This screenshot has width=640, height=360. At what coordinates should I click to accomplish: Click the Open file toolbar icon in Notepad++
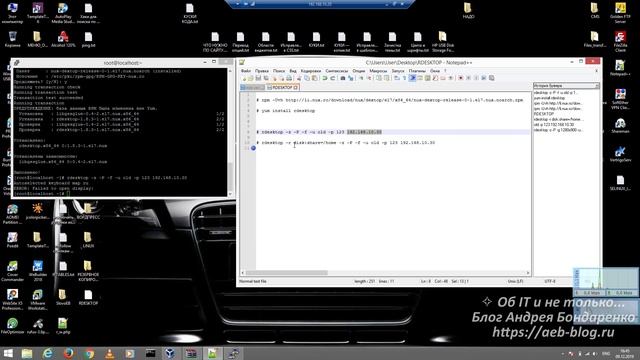(x=251, y=78)
